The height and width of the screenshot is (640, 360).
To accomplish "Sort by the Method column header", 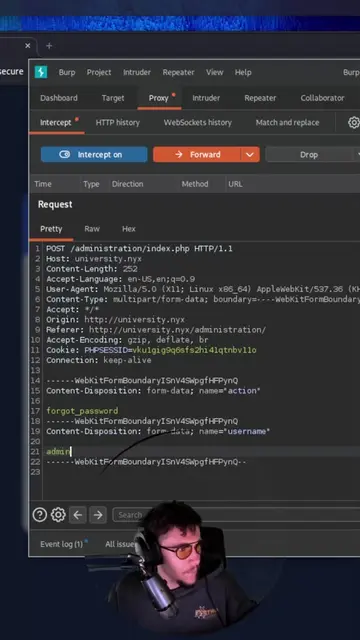I will (195, 184).
